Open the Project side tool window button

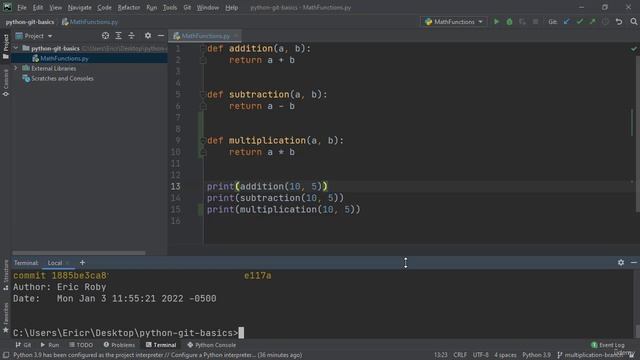[6, 46]
